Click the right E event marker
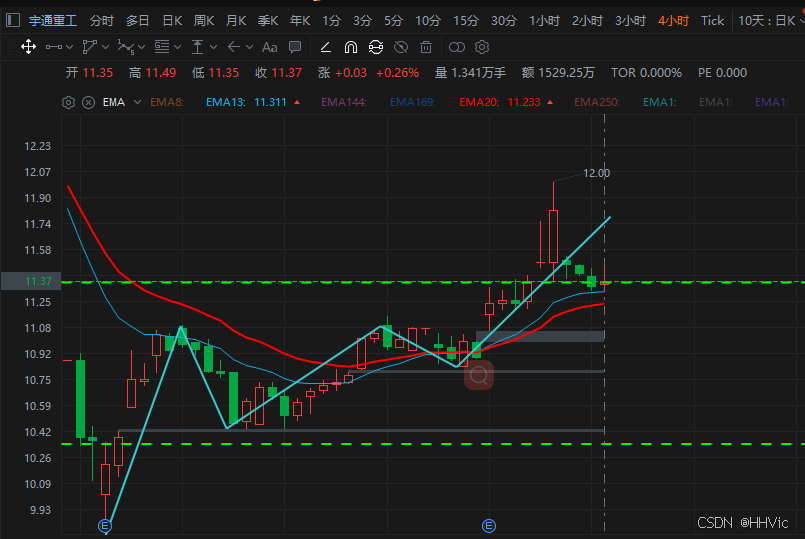 [x=489, y=526]
